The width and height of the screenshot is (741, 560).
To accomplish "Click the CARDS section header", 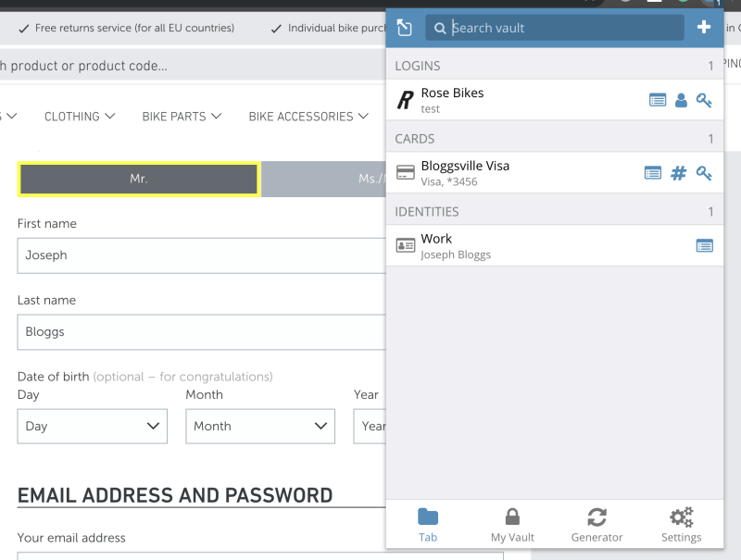I will 554,139.
